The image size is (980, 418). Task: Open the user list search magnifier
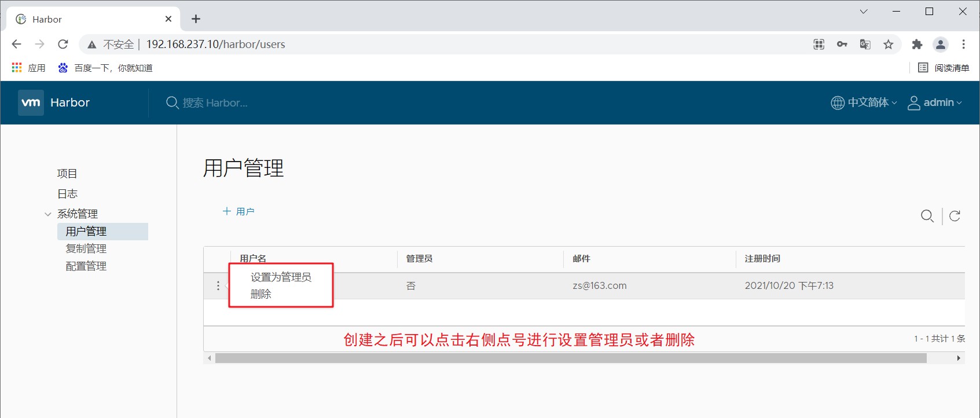[927, 216]
